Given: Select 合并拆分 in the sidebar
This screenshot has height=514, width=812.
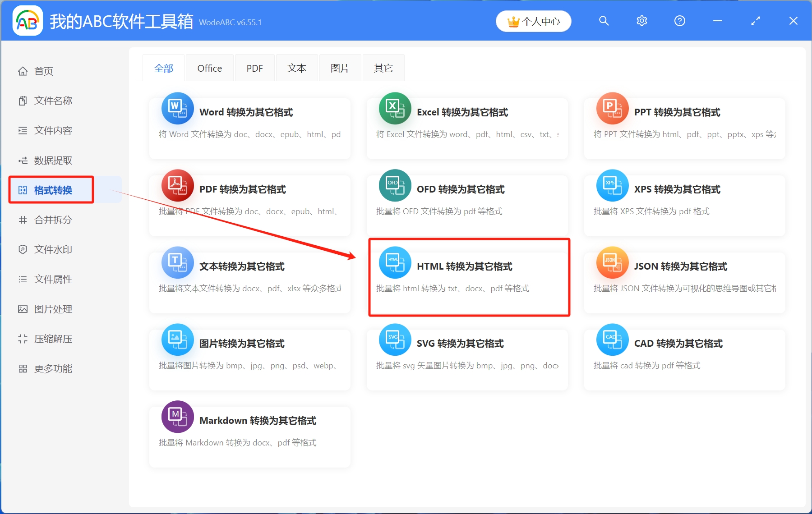Looking at the screenshot, I should 53,220.
